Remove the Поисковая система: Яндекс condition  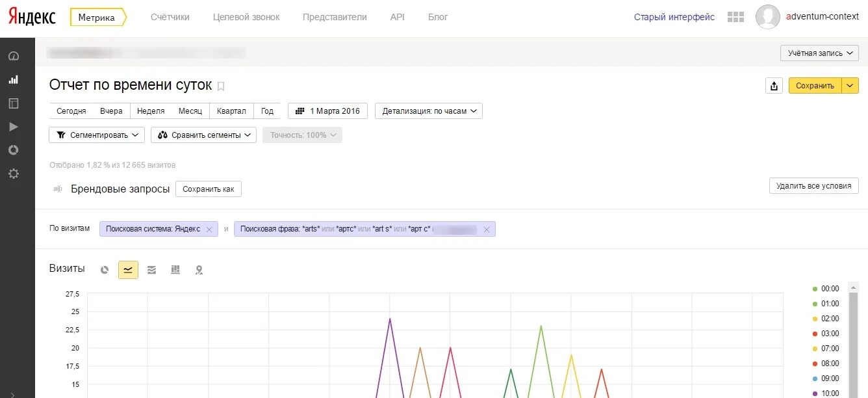(209, 230)
